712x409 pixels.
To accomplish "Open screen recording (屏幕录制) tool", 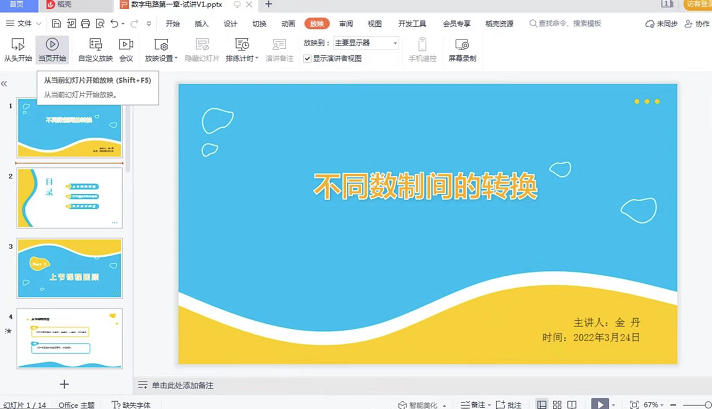I will pyautogui.click(x=462, y=49).
